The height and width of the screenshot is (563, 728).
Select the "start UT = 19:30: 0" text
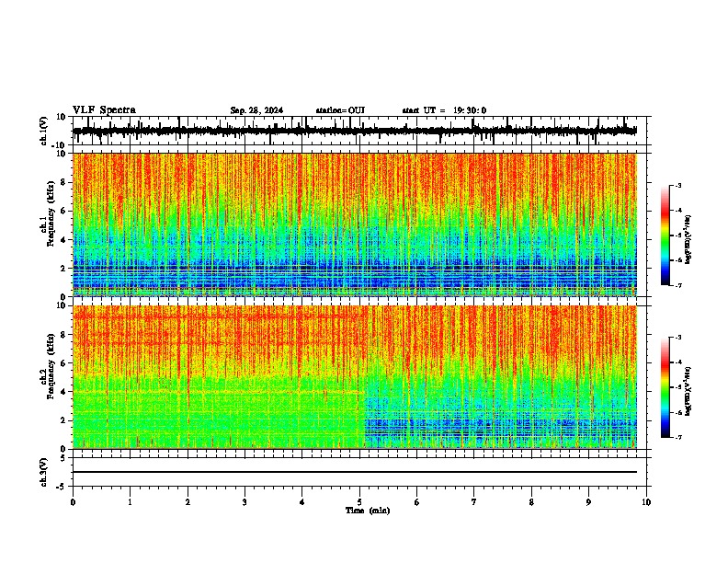(444, 110)
